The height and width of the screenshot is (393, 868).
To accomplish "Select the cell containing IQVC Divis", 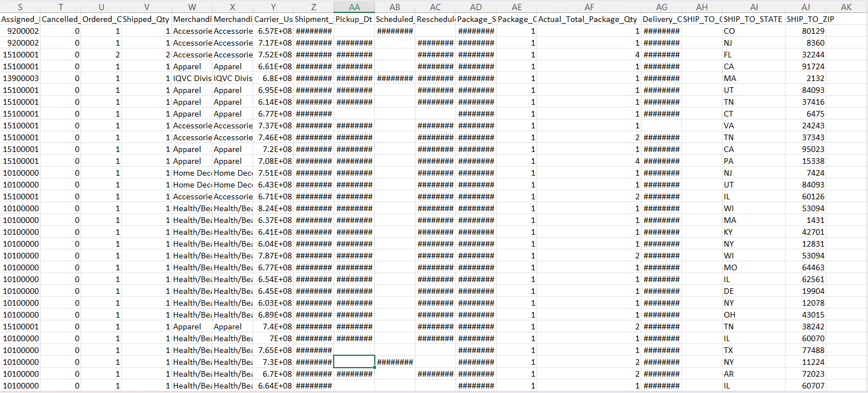I will 192,78.
